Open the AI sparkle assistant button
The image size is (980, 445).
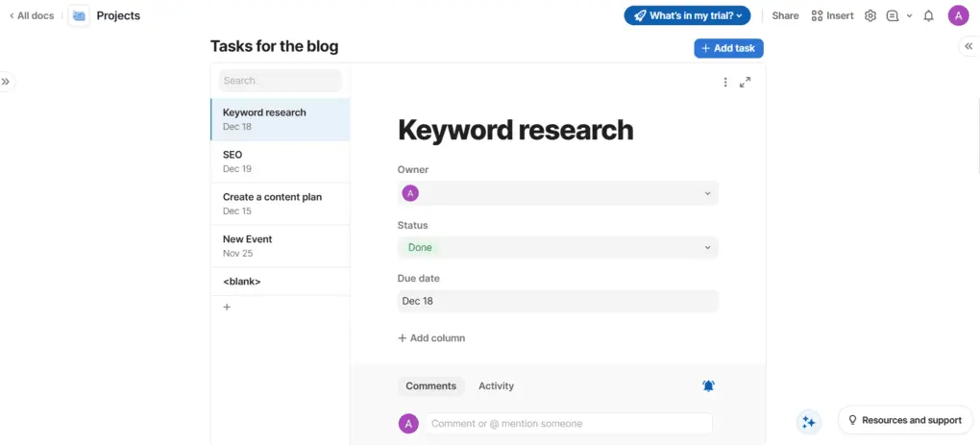pyautogui.click(x=809, y=422)
